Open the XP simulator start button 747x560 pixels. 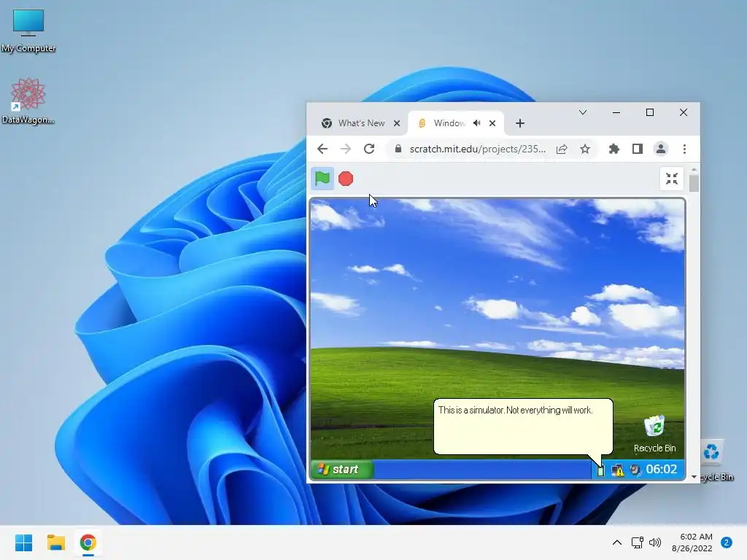click(343, 470)
